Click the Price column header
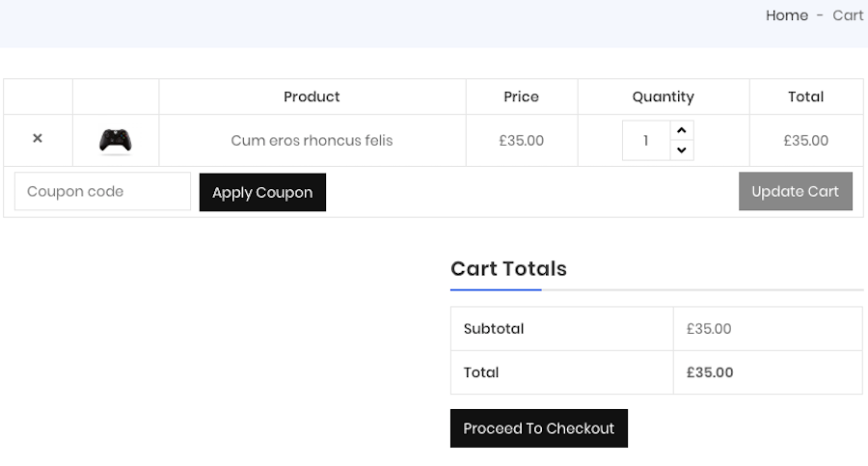The height and width of the screenshot is (466, 868). click(521, 96)
